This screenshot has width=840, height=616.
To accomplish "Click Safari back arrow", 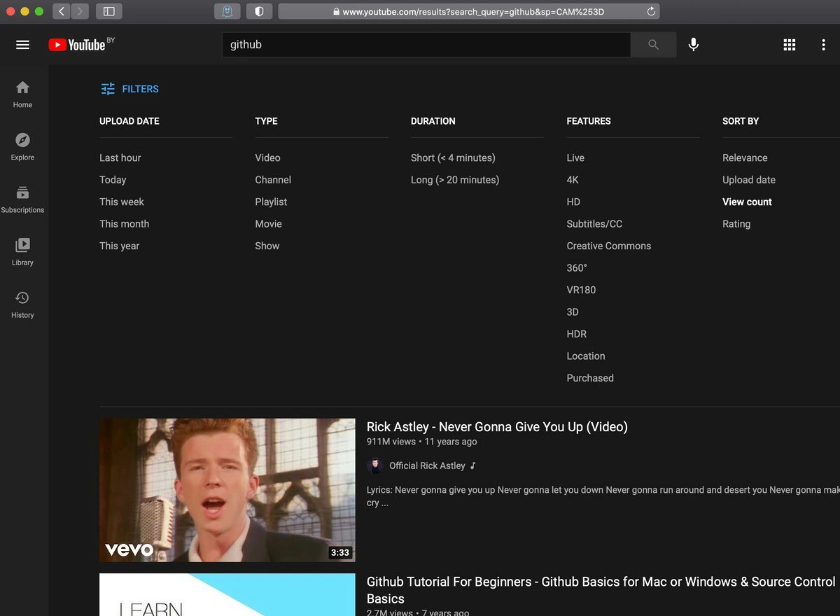I will coord(61,11).
